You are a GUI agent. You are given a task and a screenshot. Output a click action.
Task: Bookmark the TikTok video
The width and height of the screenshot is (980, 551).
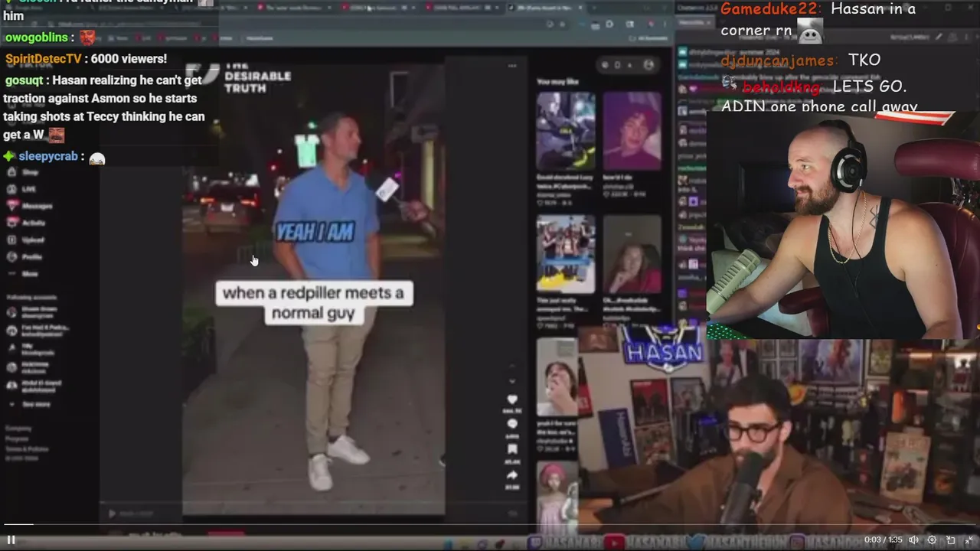tap(512, 449)
